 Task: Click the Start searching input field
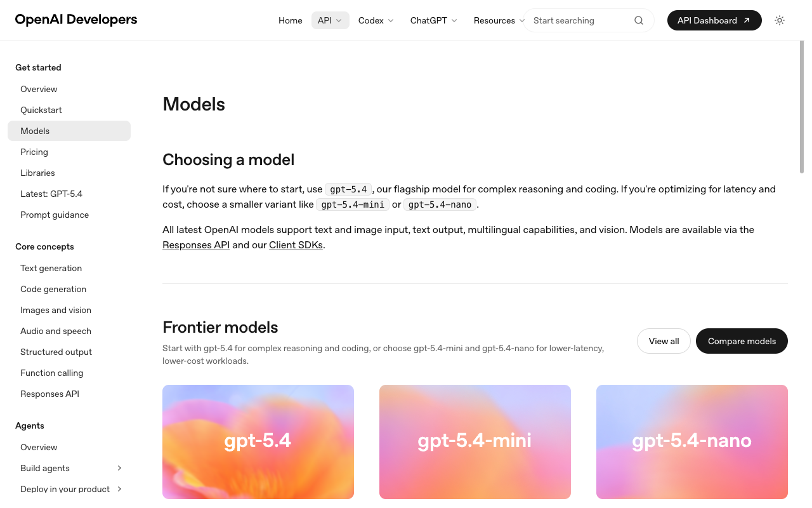tap(577, 20)
